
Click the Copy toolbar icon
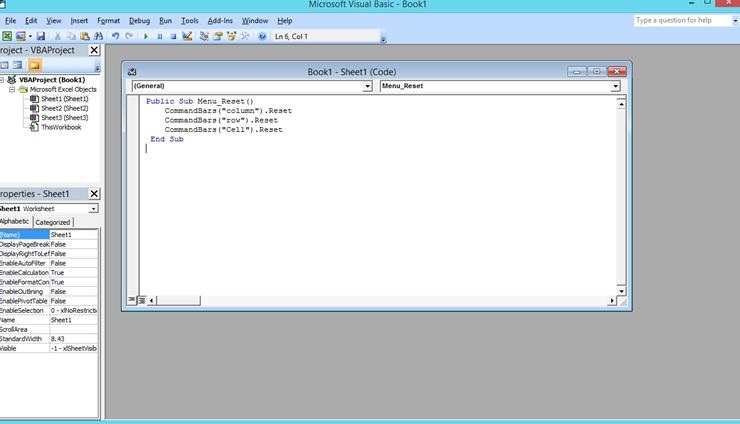click(x=71, y=36)
